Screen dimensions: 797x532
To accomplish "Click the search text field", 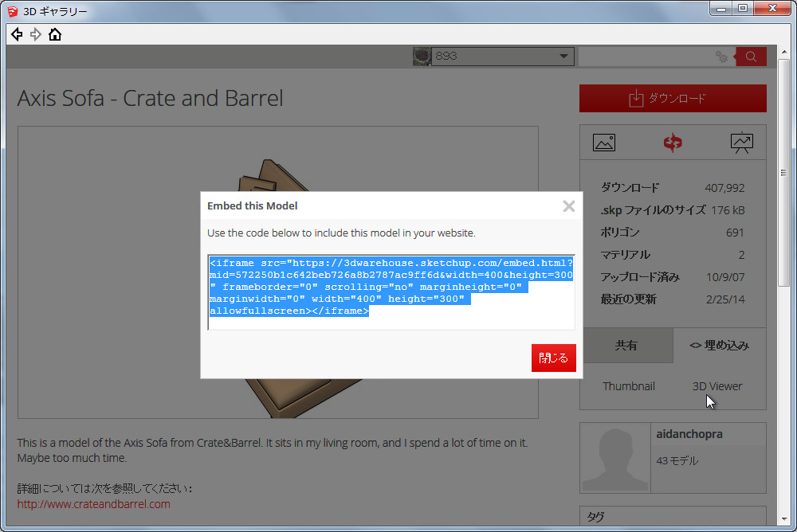I will [x=646, y=57].
